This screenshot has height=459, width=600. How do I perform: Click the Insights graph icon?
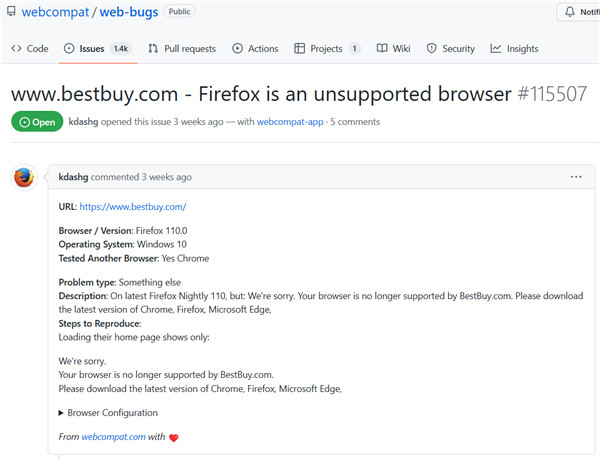[496, 48]
